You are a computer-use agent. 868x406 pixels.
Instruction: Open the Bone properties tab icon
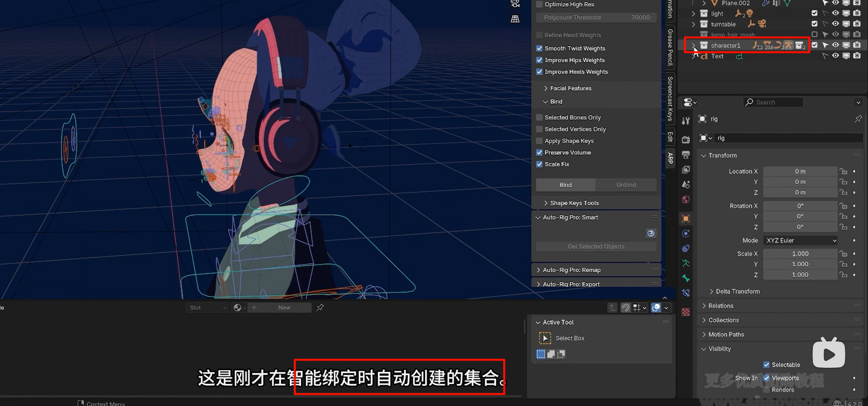[x=686, y=278]
